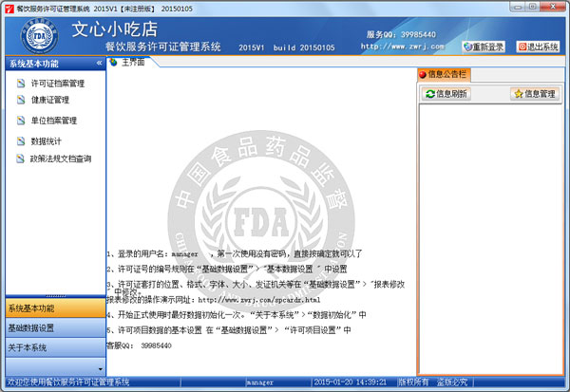Click the red dot icon on 信息公告栏 tab
Viewport: 570px width, 392px height.
pos(423,75)
